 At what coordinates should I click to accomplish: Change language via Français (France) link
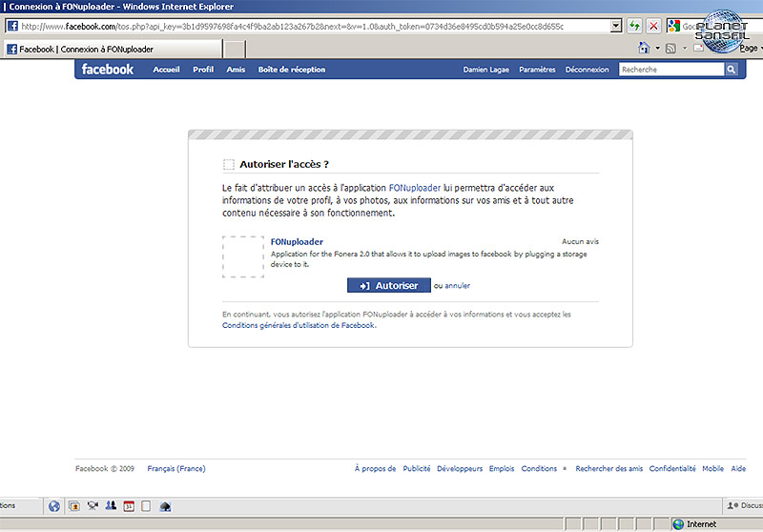(x=176, y=468)
